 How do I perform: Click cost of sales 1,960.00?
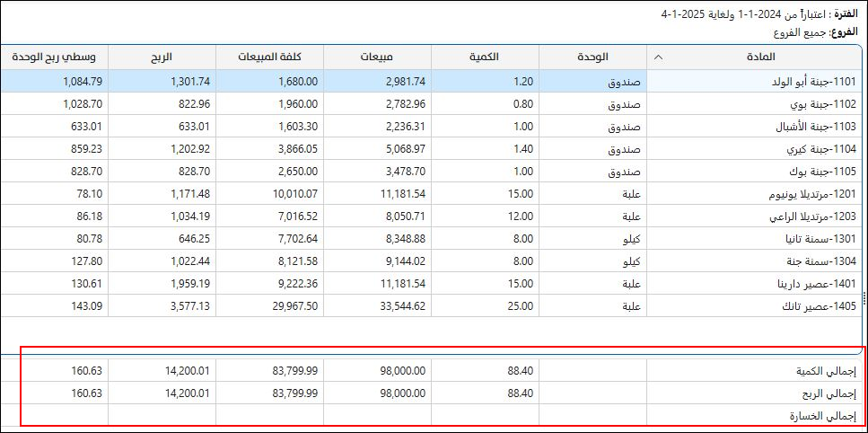[x=299, y=104]
